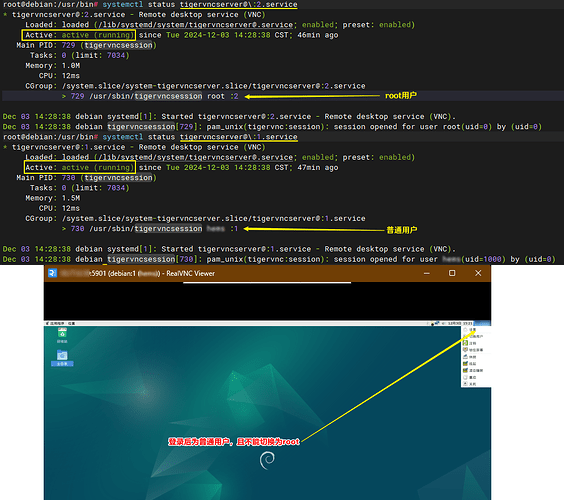Viewport: 564px width, 500px height.
Task: Collapse the user session menu button
Action: [482, 323]
